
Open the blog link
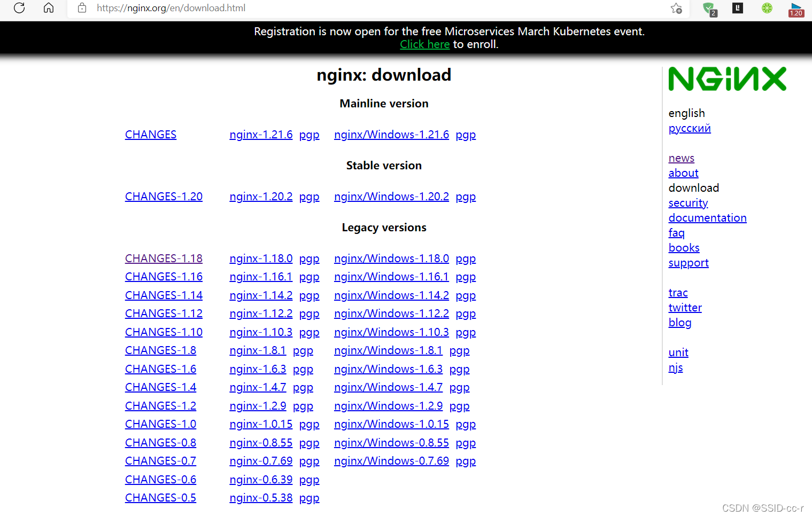point(680,323)
